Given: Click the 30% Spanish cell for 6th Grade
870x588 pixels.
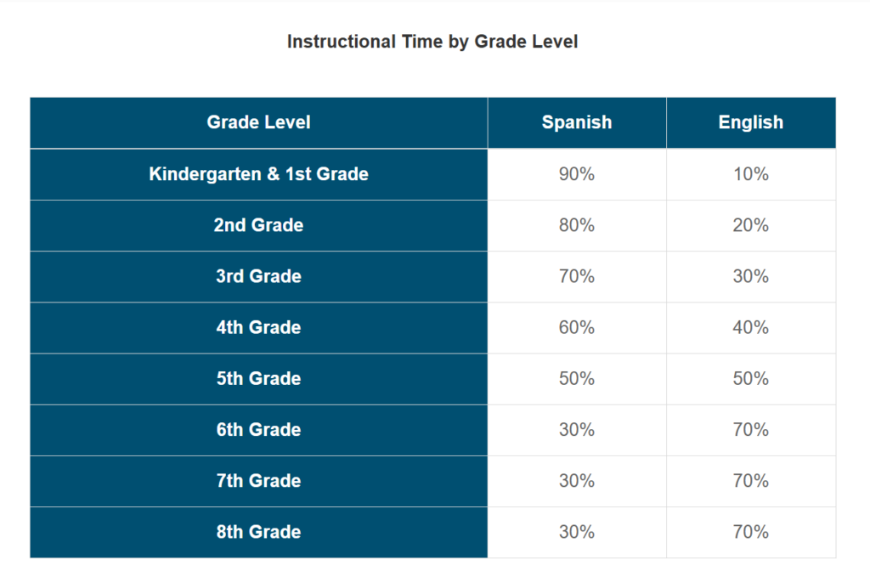Looking at the screenshot, I should pos(577,430).
